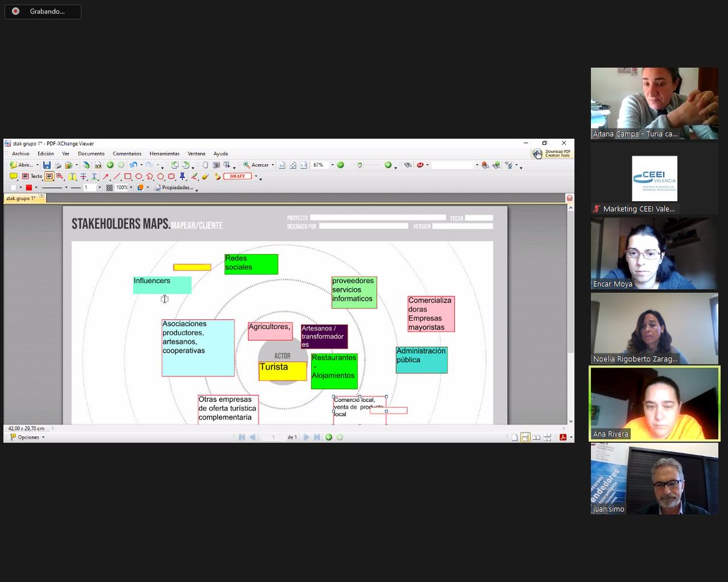Viewport: 728px width, 582px height.
Task: Click the page number input field
Action: pyautogui.click(x=274, y=437)
